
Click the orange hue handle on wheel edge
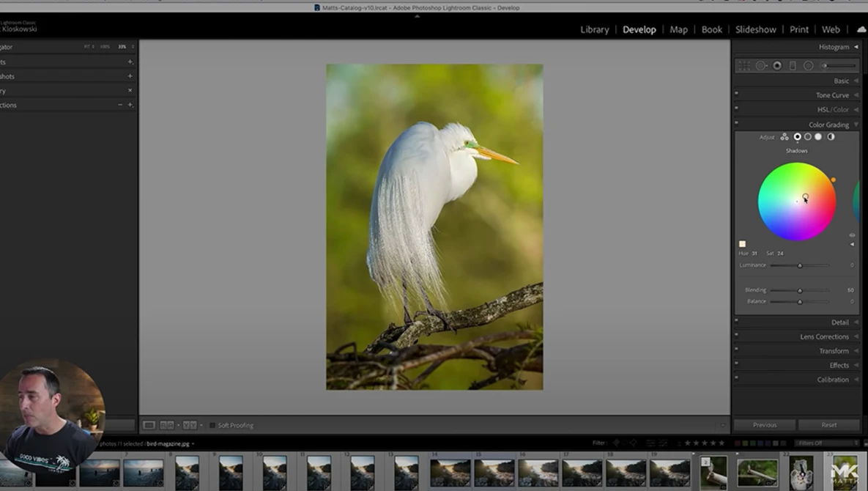[833, 180]
